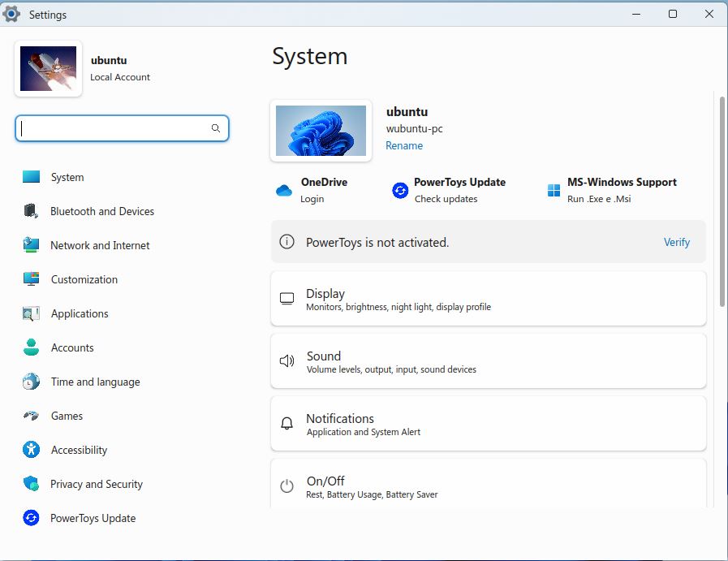Click the OneDrive cloud icon
Viewport: 728px width, 561px height.
pos(284,191)
